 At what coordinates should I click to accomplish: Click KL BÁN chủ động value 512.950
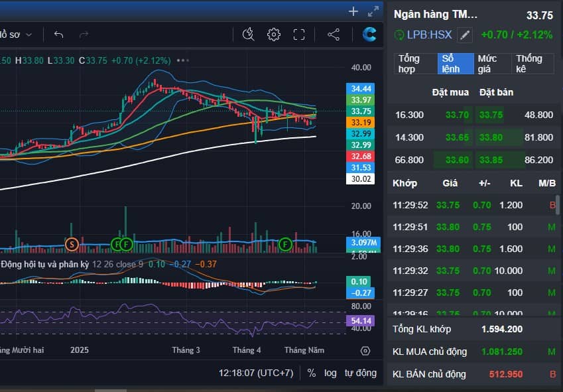click(506, 374)
